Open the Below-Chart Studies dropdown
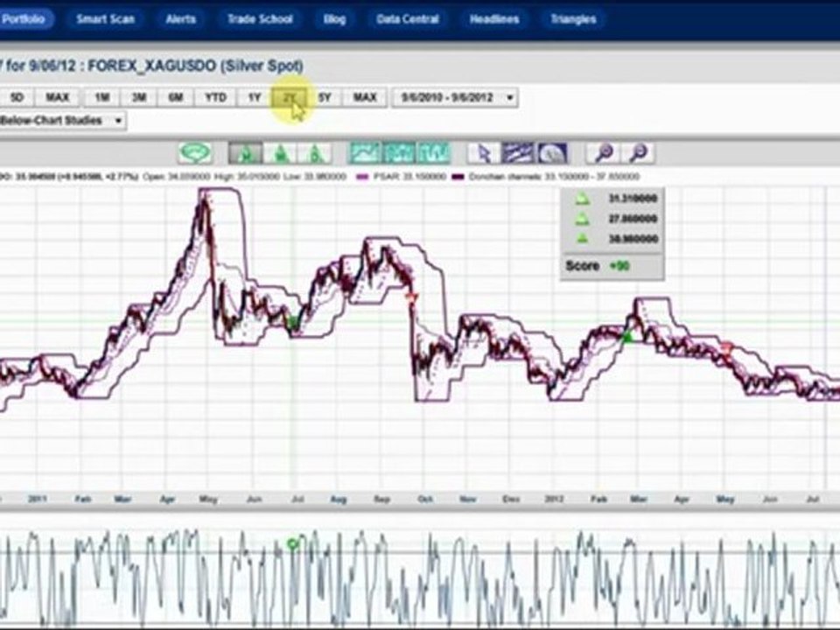Screen dimensions: 840x630 (x=62, y=121)
